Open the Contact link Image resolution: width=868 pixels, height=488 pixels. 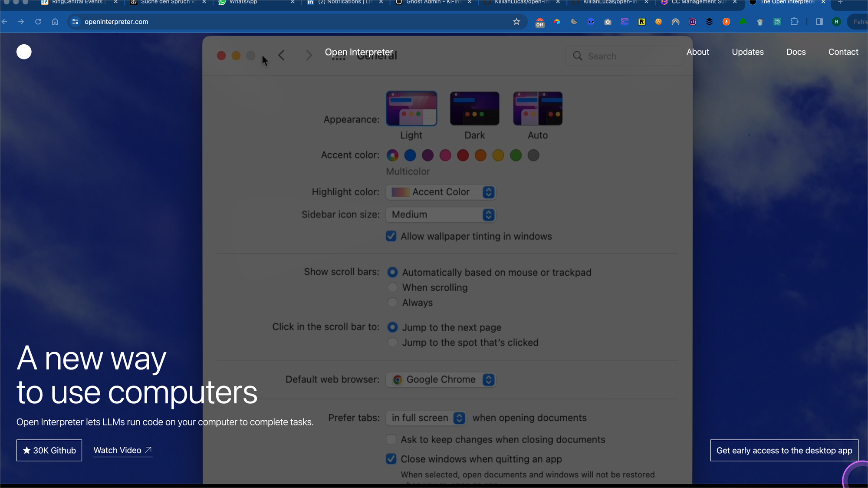tap(843, 52)
